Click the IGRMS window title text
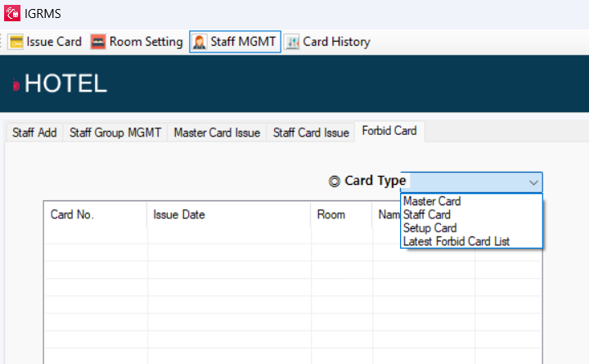This screenshot has width=589, height=364. 43,14
